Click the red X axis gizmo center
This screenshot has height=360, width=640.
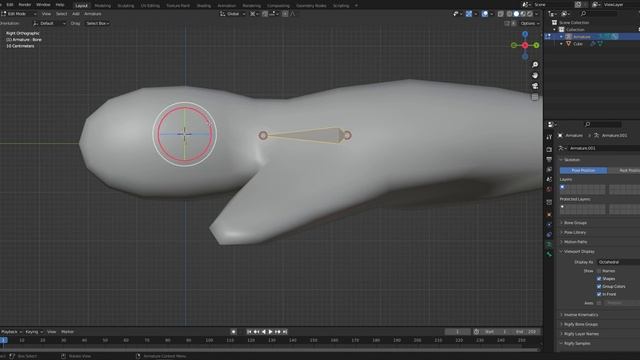click(x=525, y=45)
